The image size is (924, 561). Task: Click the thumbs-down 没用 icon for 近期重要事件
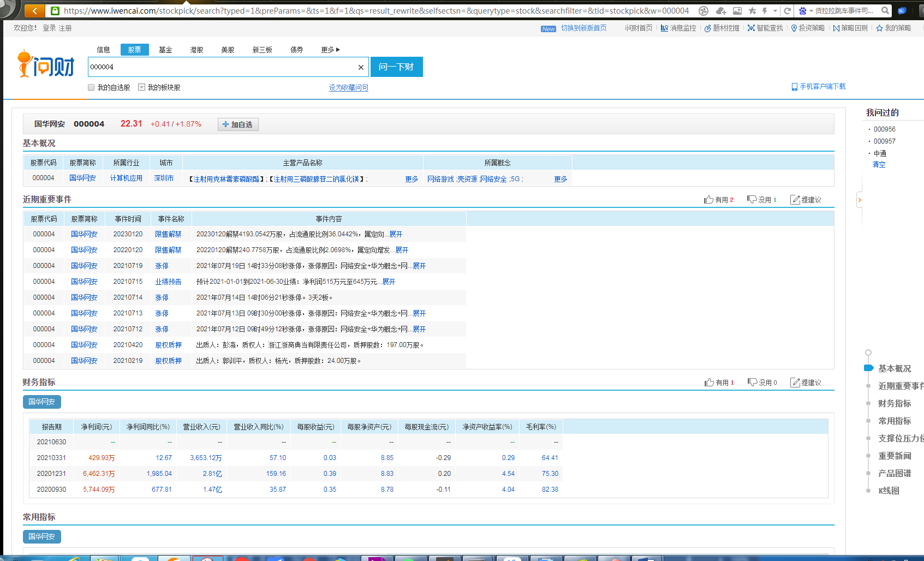pyautogui.click(x=752, y=200)
